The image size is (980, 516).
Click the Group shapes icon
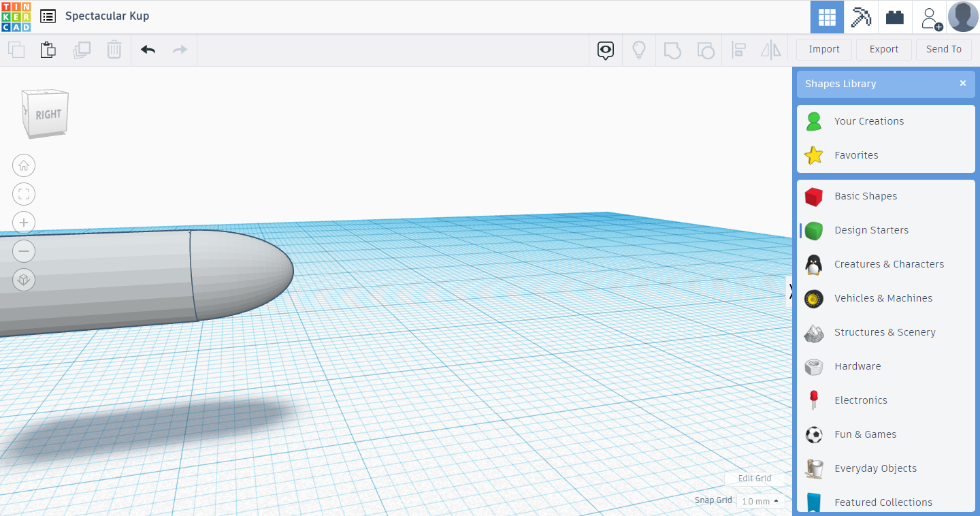coord(672,50)
